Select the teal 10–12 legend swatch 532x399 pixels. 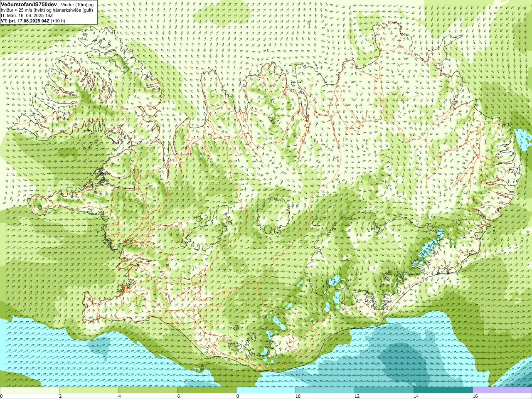point(325,390)
